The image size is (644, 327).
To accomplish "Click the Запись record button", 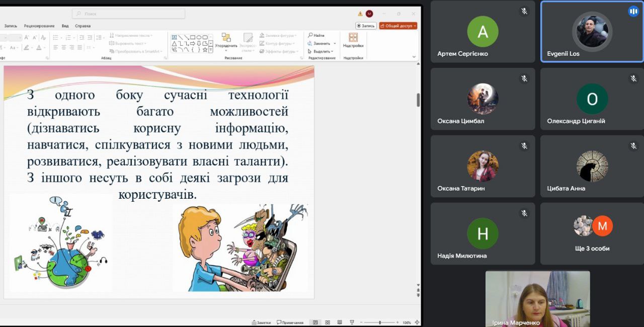I will coord(366,26).
